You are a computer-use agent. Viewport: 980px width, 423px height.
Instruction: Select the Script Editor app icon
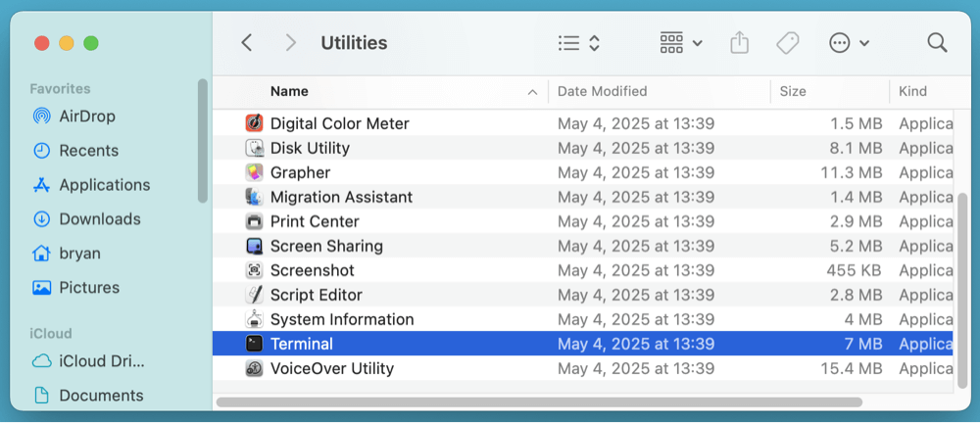click(x=255, y=295)
